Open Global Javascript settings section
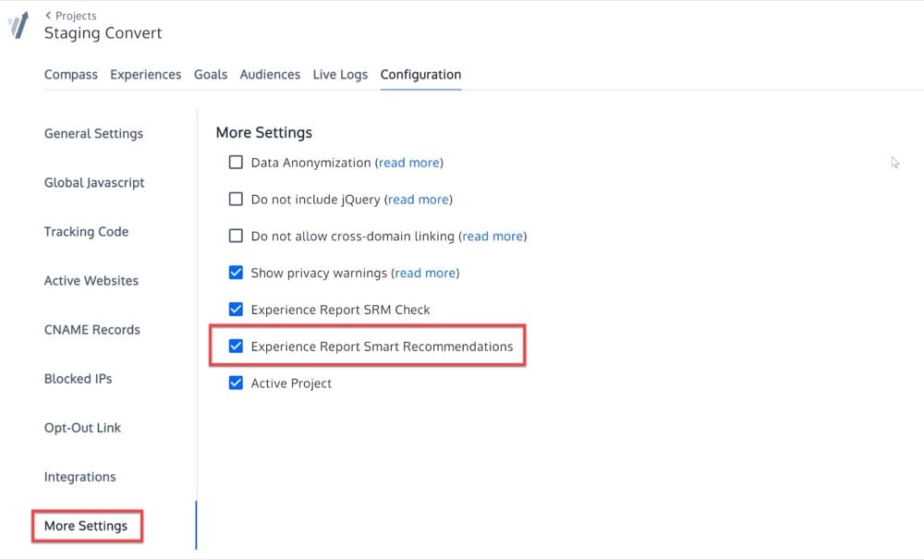 [x=94, y=183]
